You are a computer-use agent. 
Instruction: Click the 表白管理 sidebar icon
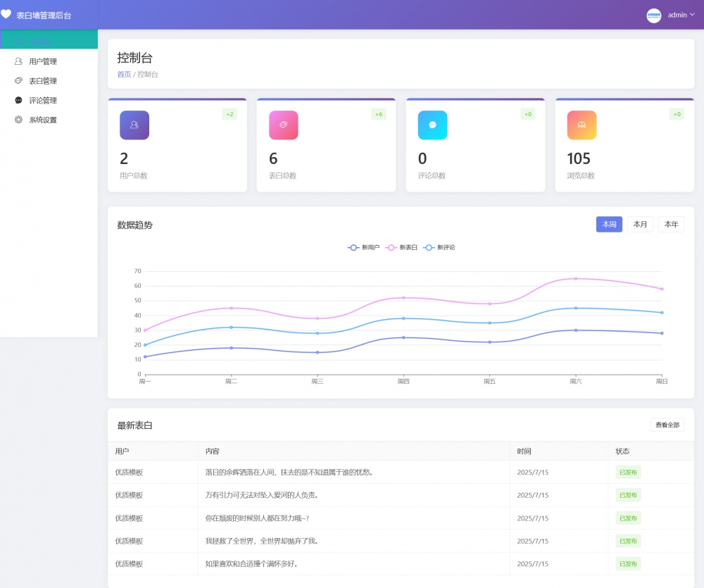point(18,81)
